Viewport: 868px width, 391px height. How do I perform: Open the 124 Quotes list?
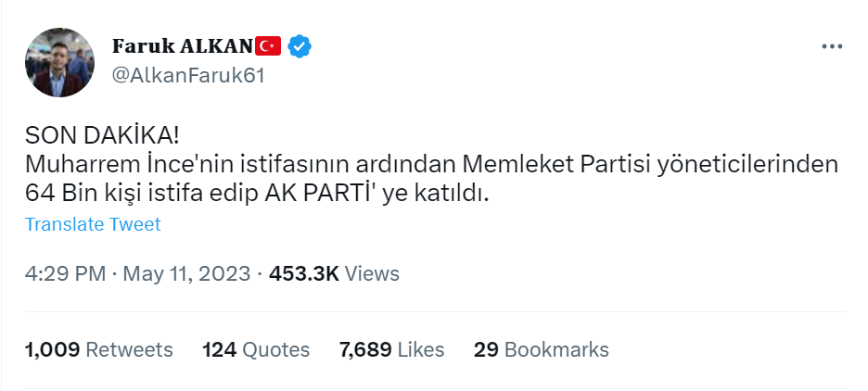tap(256, 349)
